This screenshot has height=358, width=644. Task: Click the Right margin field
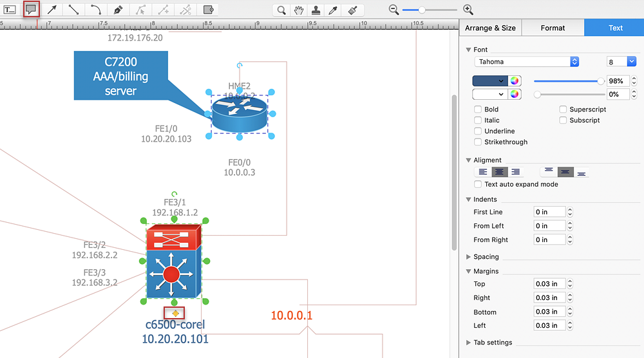point(549,297)
